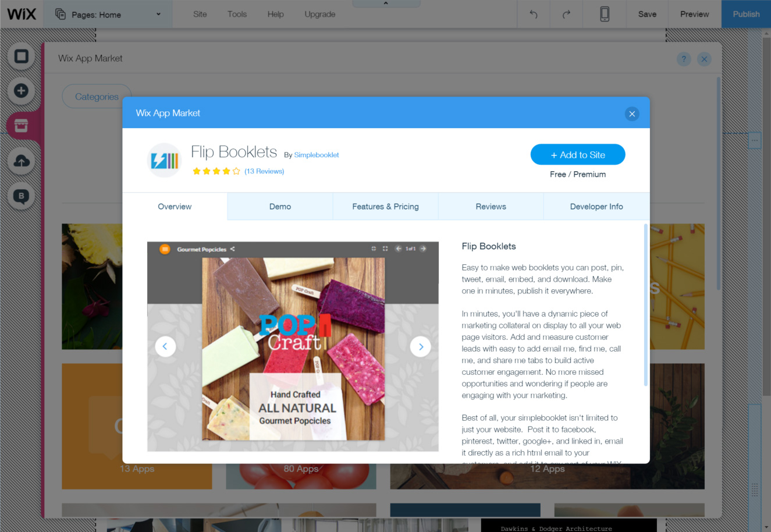Screen dimensions: 771x532
Task: Show previous screenshot in carousel
Action: (165, 346)
